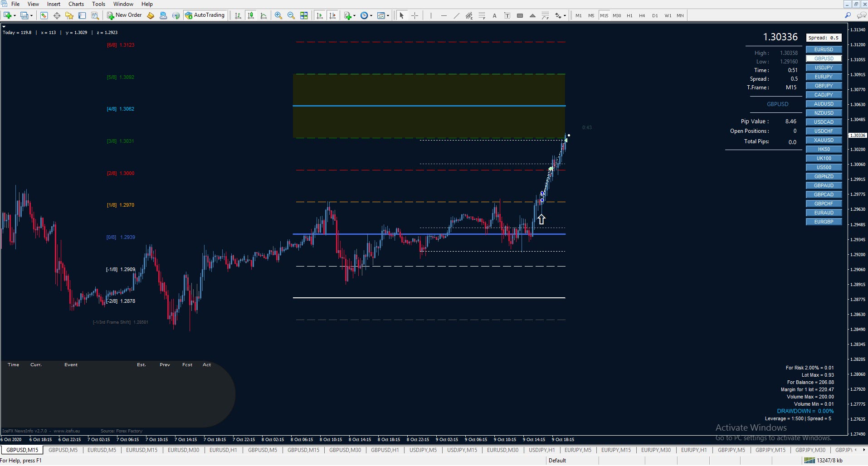Zoom in on the chart
868x466 pixels.
[x=278, y=15]
